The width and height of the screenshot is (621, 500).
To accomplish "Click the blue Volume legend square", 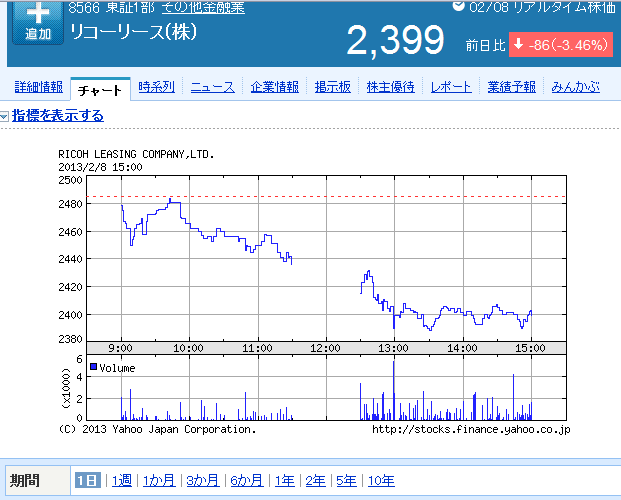I will pyautogui.click(x=93, y=366).
